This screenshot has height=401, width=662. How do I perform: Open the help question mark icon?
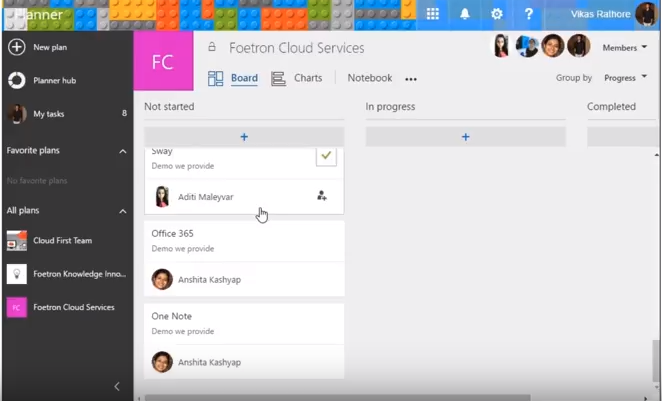(x=529, y=14)
